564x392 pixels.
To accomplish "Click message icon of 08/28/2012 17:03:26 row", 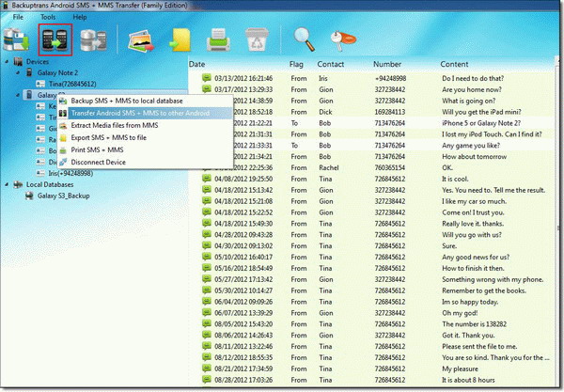I will [207, 380].
